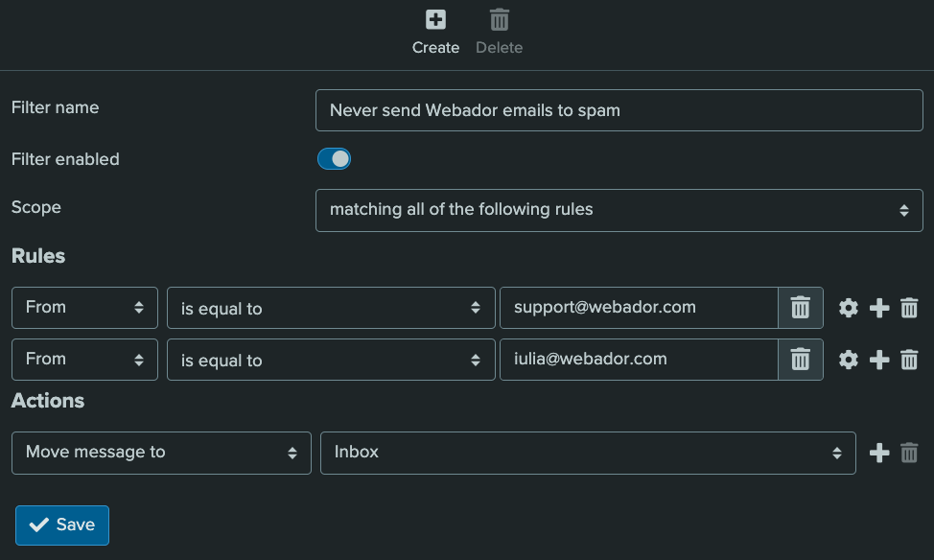This screenshot has height=560, width=934.
Task: Open settings gear for iulia@webador.com rule
Action: coord(849,360)
